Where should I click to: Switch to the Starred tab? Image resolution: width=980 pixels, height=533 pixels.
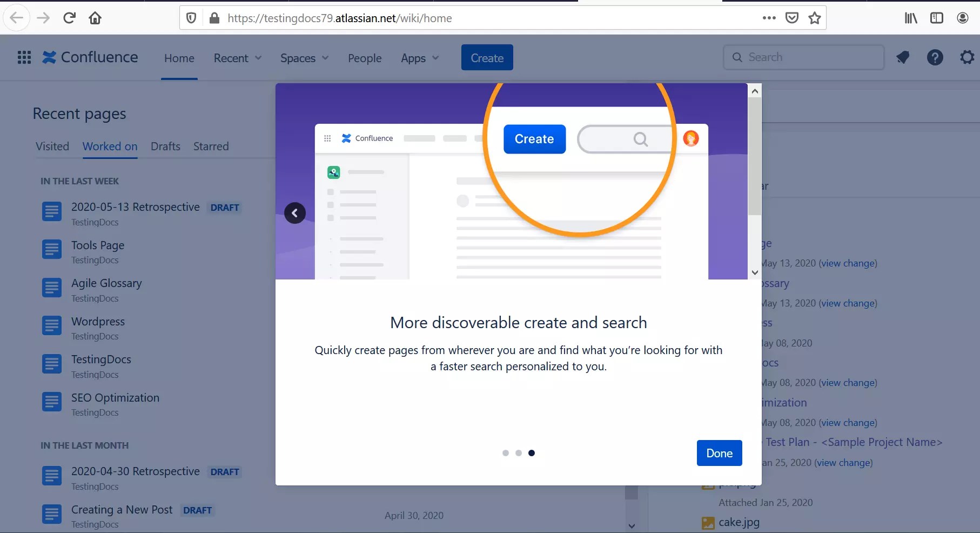point(211,146)
